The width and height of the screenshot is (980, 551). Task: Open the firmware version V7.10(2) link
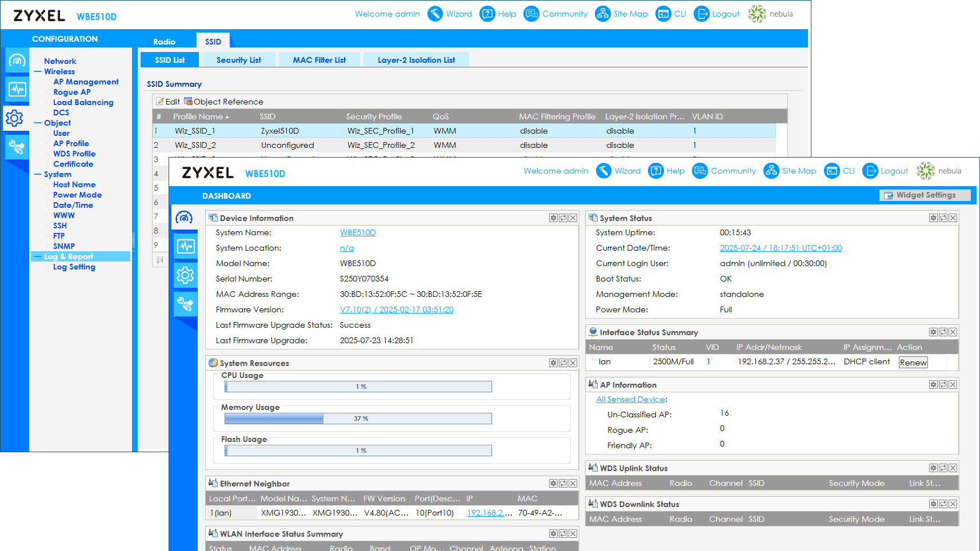[x=397, y=309]
